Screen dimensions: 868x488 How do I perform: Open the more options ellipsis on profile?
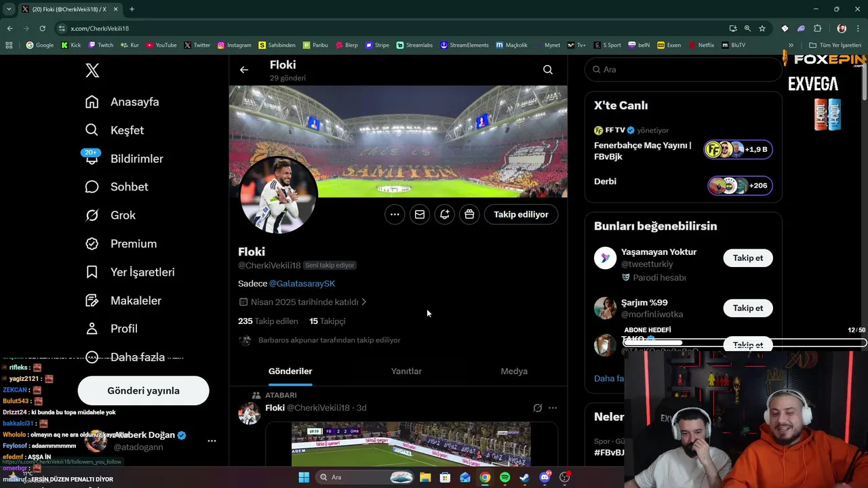(x=395, y=214)
